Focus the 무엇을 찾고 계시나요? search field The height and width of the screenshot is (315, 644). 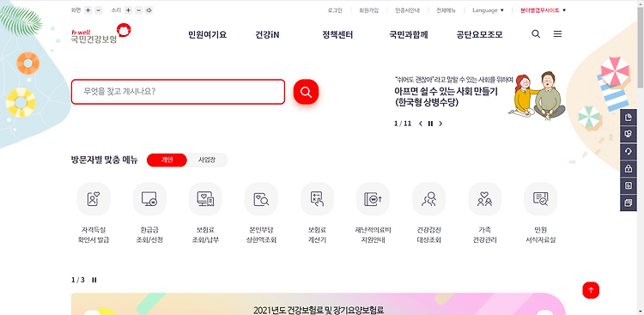point(178,92)
